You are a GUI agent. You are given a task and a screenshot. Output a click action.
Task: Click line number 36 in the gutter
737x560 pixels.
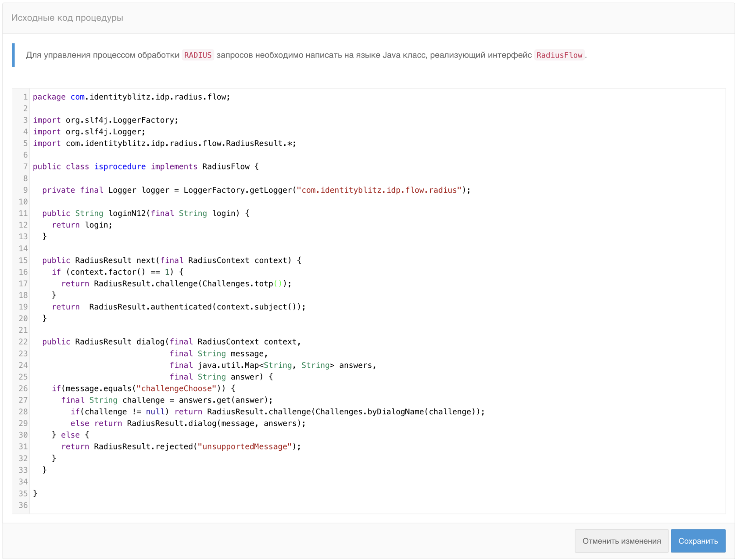point(23,505)
